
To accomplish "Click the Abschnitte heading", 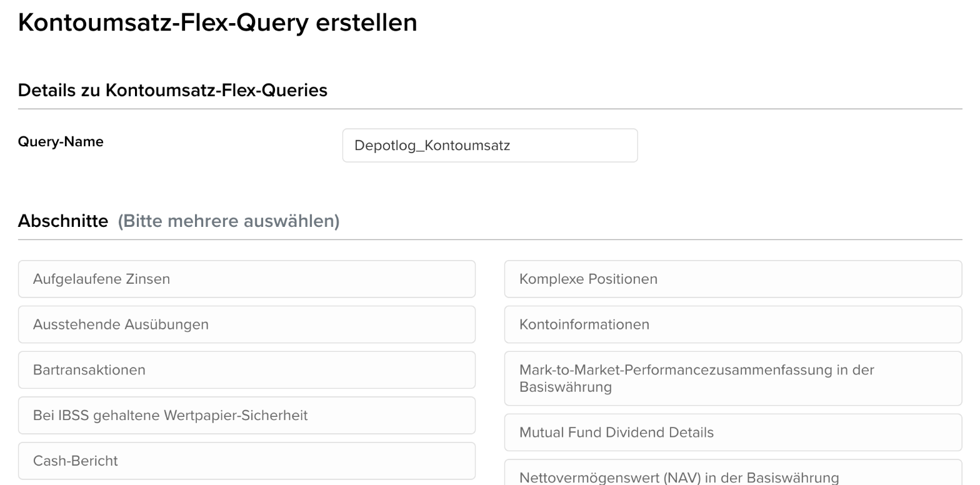I will pyautogui.click(x=63, y=221).
